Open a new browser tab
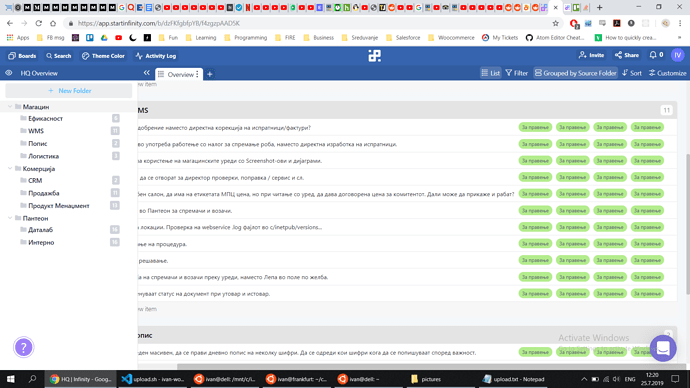Viewport: 690px width, 388px height. [599, 7]
